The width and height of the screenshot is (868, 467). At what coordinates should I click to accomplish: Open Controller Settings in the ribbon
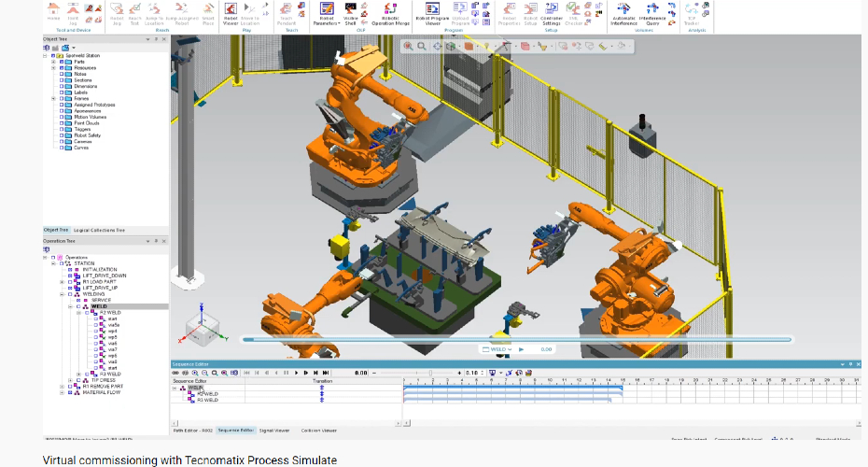[552, 9]
